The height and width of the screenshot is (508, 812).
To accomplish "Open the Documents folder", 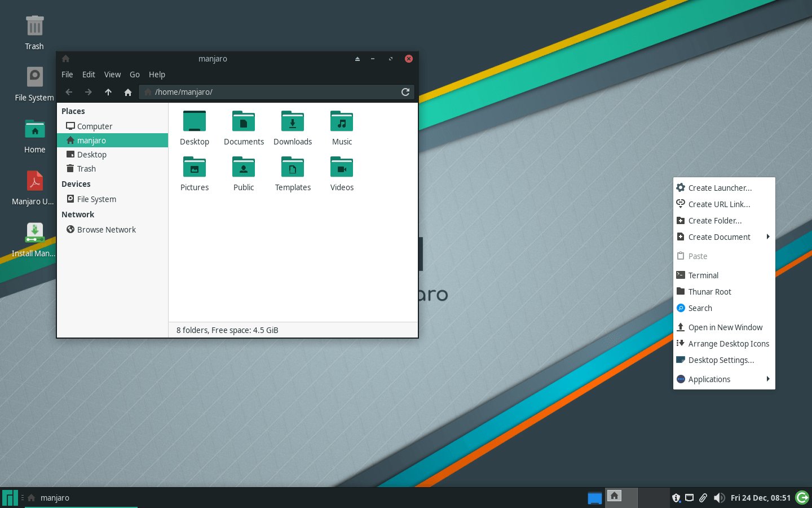I will point(244,128).
